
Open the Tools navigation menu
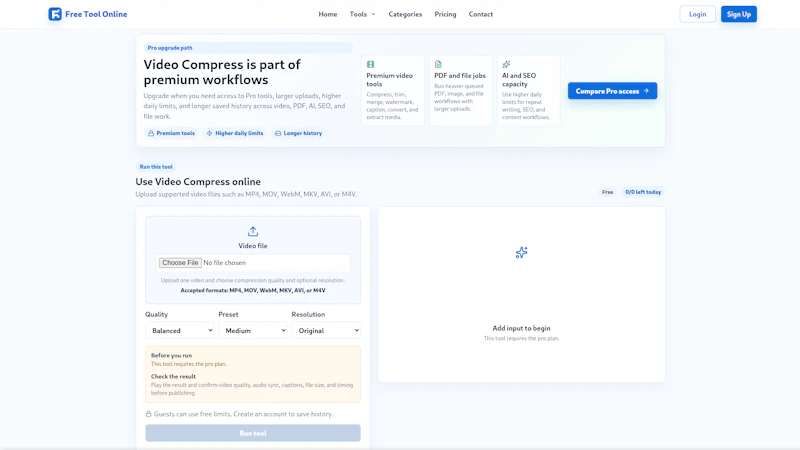pos(362,14)
